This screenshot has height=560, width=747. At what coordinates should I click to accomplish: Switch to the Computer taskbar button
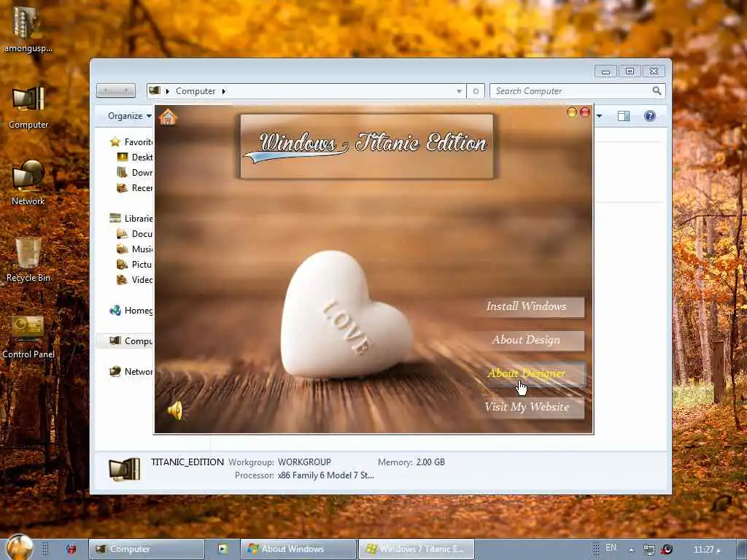coord(147,549)
